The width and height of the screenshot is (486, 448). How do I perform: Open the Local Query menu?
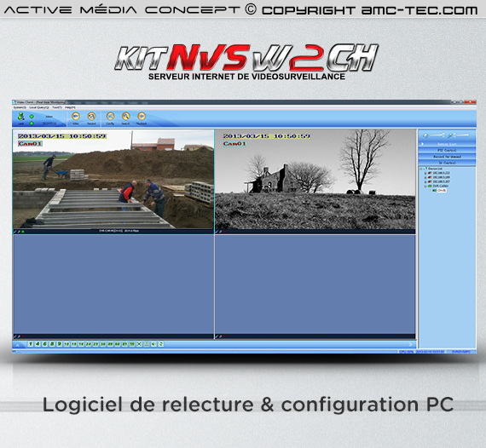point(39,107)
